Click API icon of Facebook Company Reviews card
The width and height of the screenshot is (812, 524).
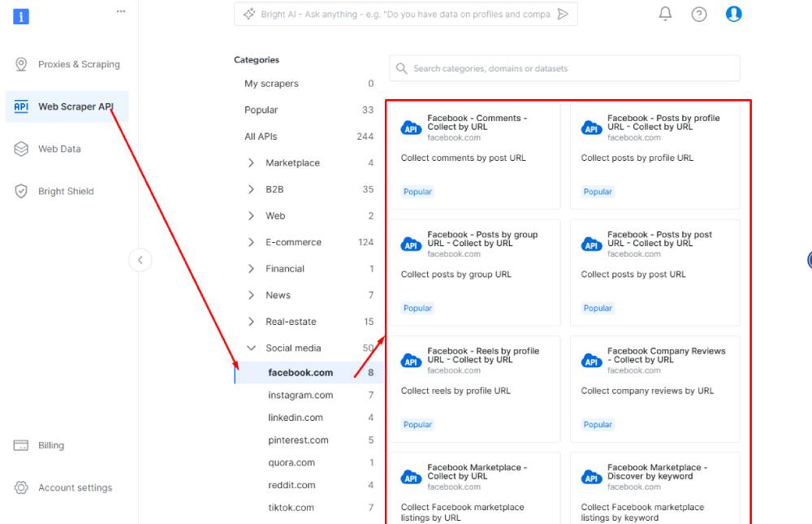591,361
